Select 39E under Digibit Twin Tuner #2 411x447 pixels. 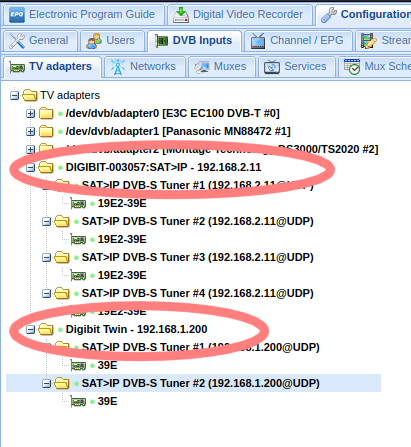pos(107,401)
